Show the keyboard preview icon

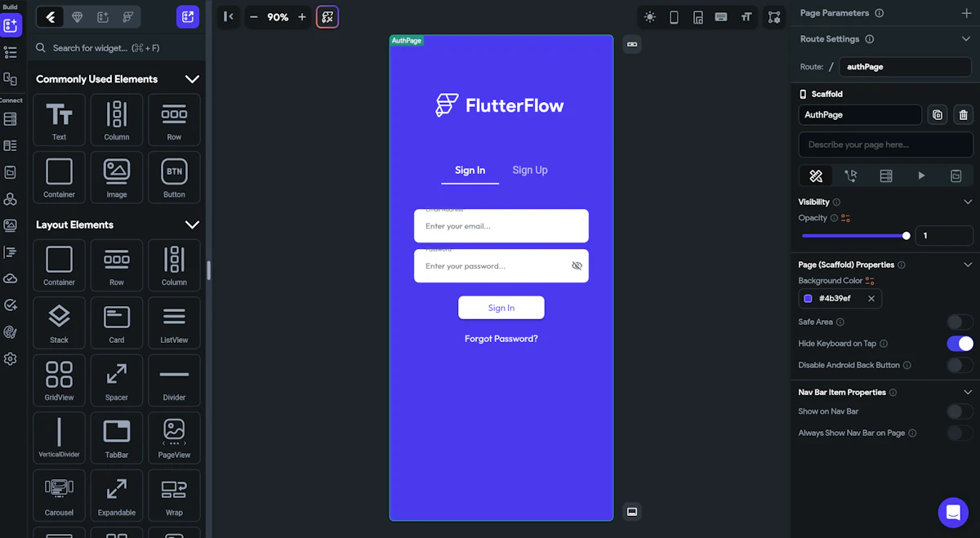tap(721, 17)
